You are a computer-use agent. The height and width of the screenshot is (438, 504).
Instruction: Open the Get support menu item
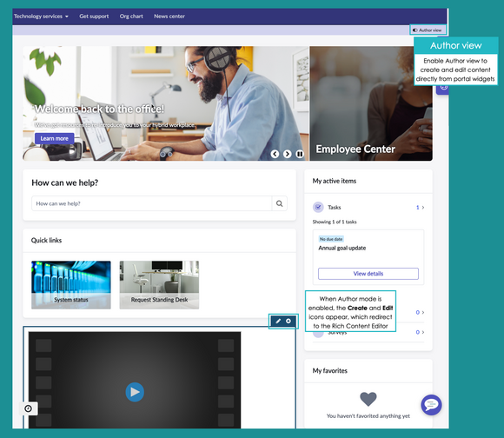pos(94,16)
